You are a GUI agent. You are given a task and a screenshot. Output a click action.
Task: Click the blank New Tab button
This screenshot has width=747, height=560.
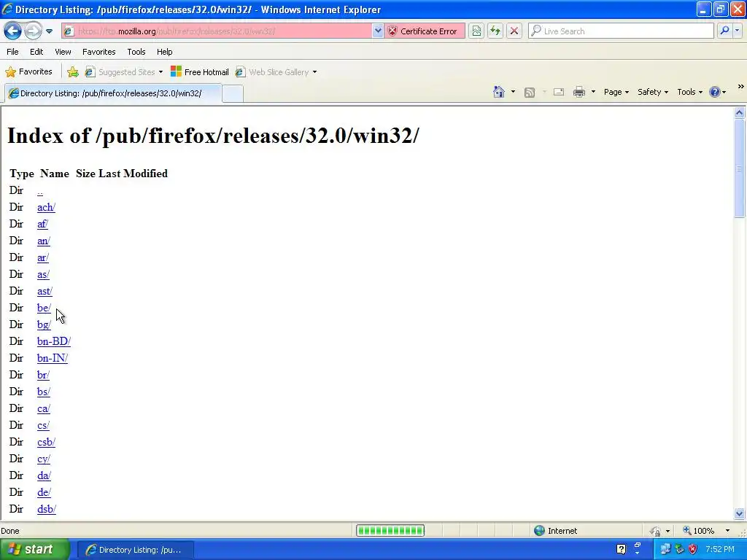click(233, 94)
